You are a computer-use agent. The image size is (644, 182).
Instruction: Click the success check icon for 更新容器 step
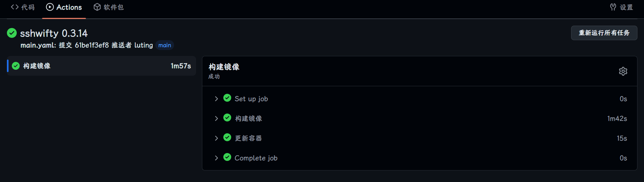coord(227,138)
